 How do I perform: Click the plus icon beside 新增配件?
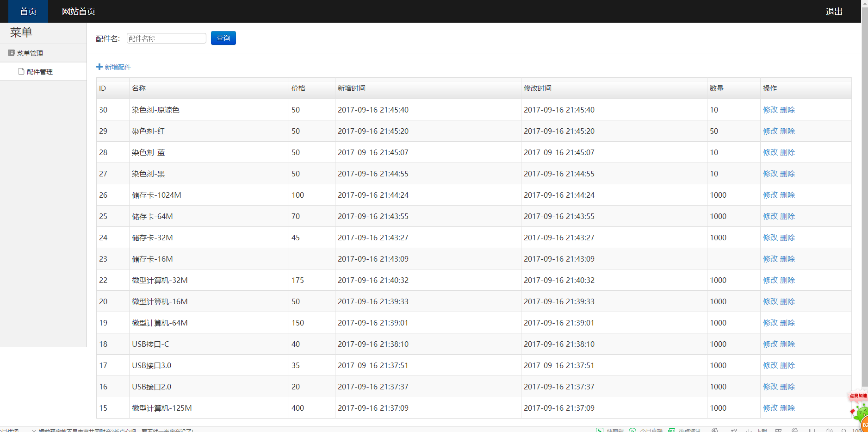pos(99,67)
